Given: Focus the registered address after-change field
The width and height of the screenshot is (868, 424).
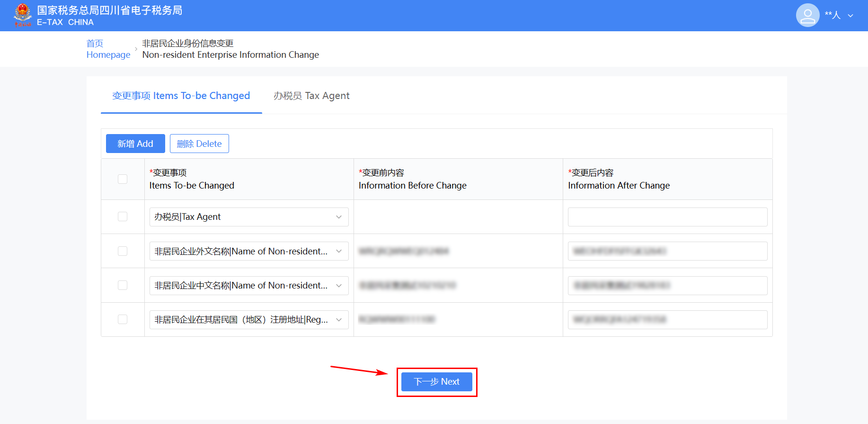Looking at the screenshot, I should click(667, 320).
